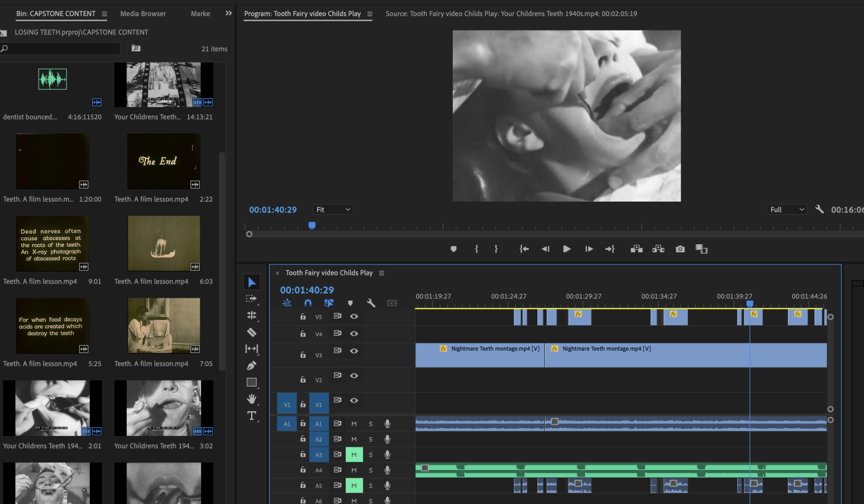Screen dimensions: 864x504
Task: Export frame with camera icon
Action: coord(680,249)
